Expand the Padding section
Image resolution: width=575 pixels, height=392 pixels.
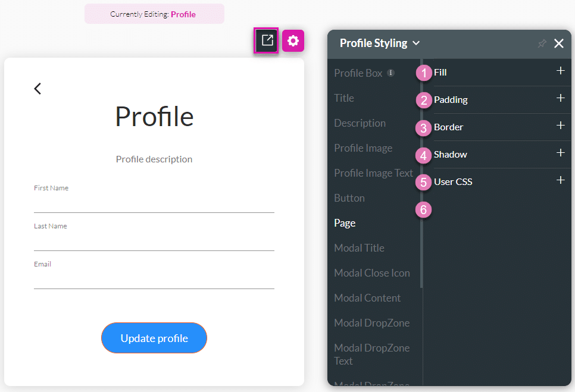560,98
